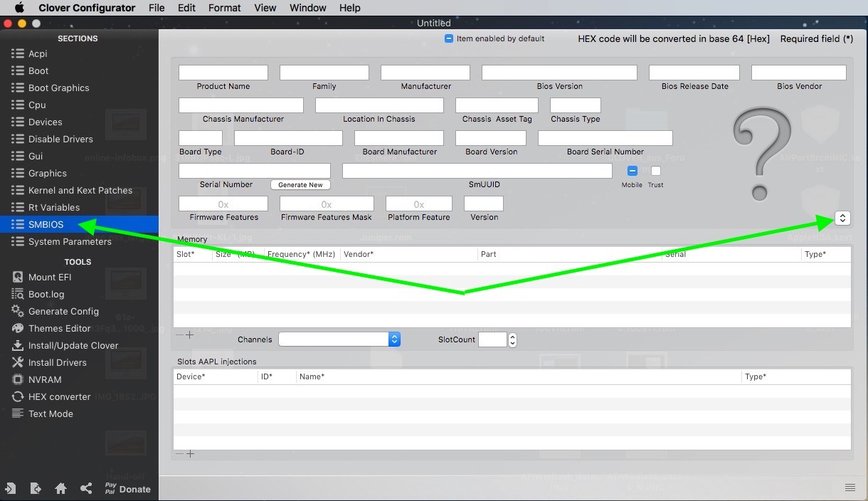868x501 pixels.
Task: Toggle the Trust checkbox
Action: pos(656,171)
